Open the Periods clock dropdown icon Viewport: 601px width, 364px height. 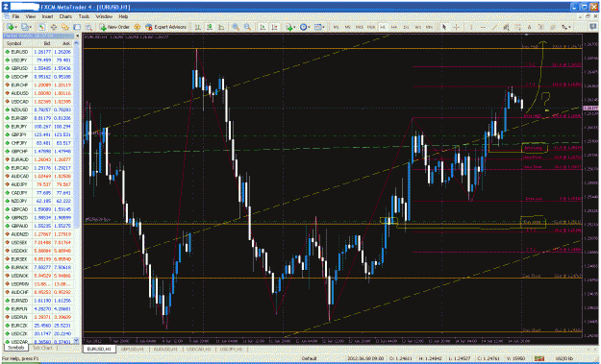pos(305,27)
